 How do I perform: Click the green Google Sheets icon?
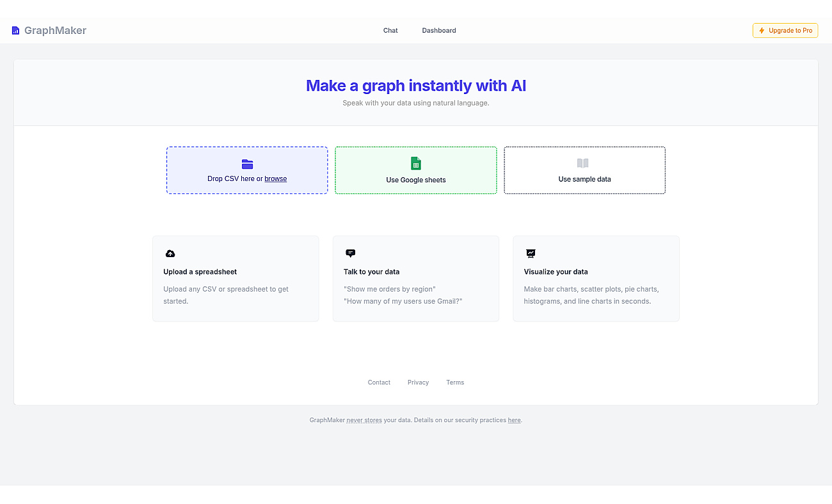pyautogui.click(x=416, y=164)
